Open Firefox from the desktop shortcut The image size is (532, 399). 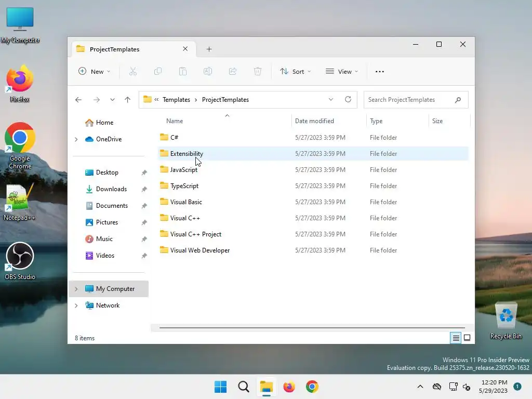point(20,84)
